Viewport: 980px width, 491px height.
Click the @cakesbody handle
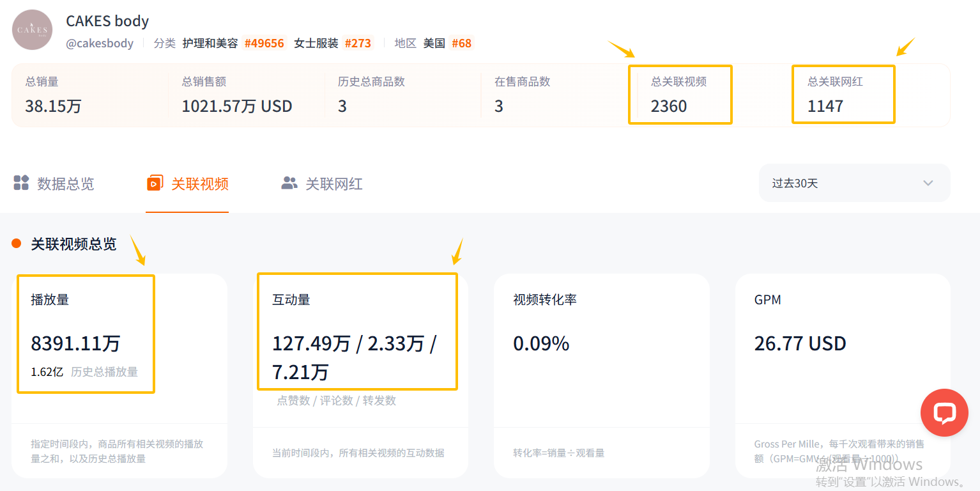pyautogui.click(x=100, y=43)
